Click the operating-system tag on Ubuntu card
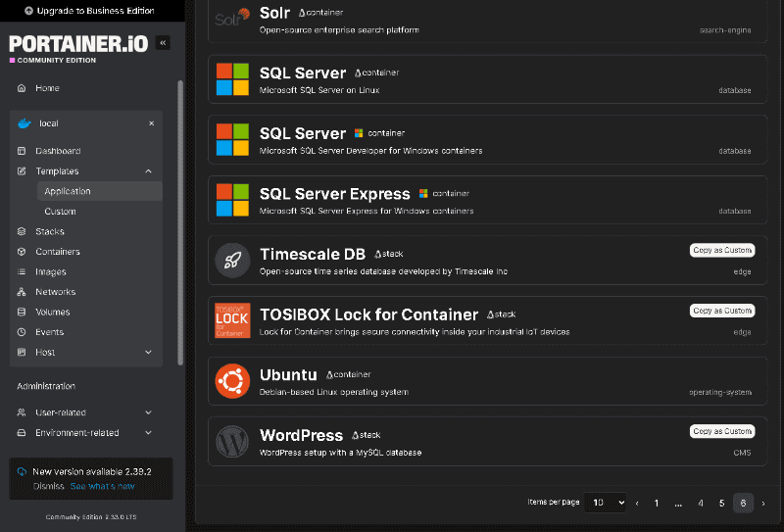Image resolution: width=784 pixels, height=532 pixels. pos(720,392)
